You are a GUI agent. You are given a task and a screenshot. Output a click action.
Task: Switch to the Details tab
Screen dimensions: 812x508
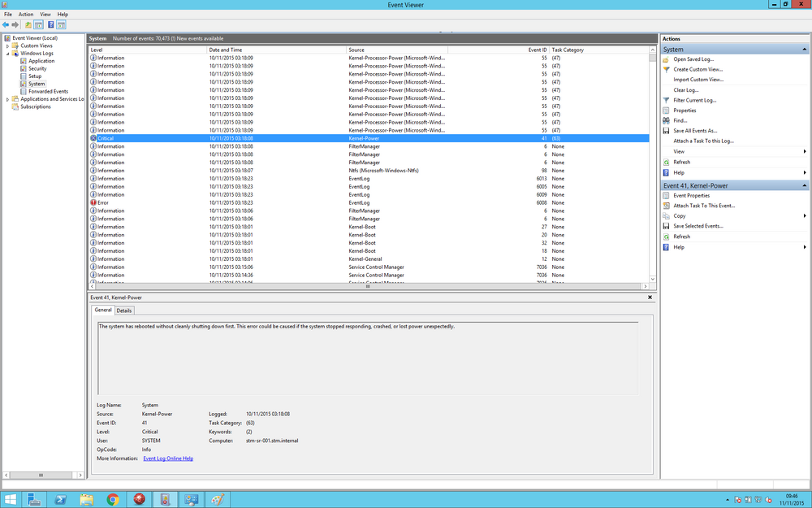(123, 310)
